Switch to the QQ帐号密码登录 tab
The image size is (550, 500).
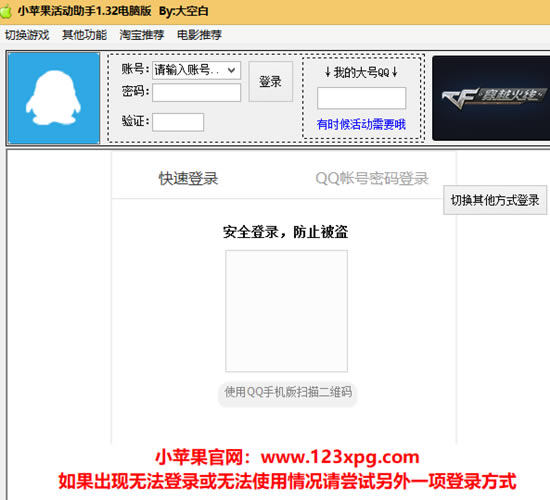click(372, 178)
